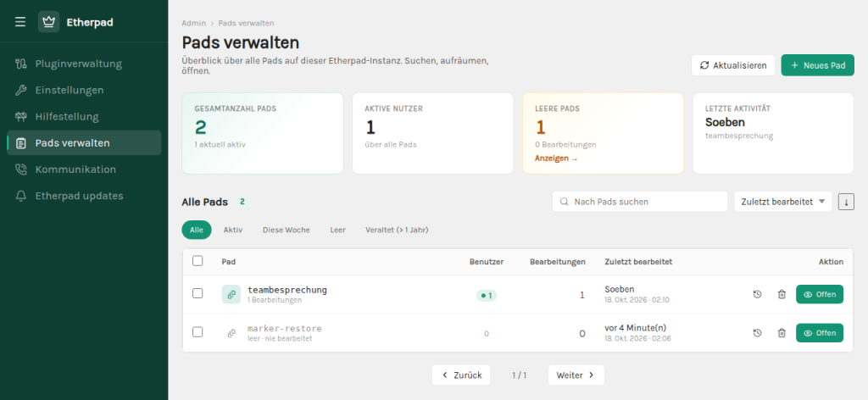Click the Aktualisieren refresh button

733,65
